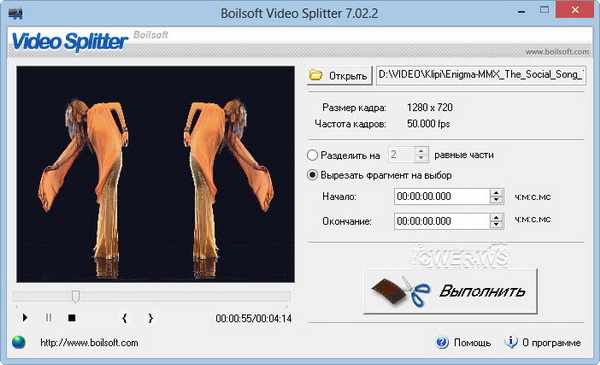The image size is (600, 365).
Task: Click the parts count field showing 2
Action: pos(402,155)
